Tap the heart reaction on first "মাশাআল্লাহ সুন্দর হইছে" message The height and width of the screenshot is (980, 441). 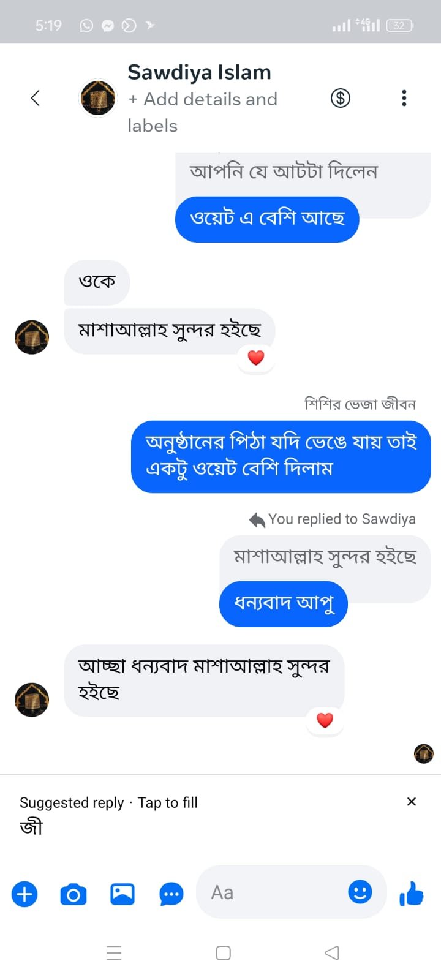point(256,358)
